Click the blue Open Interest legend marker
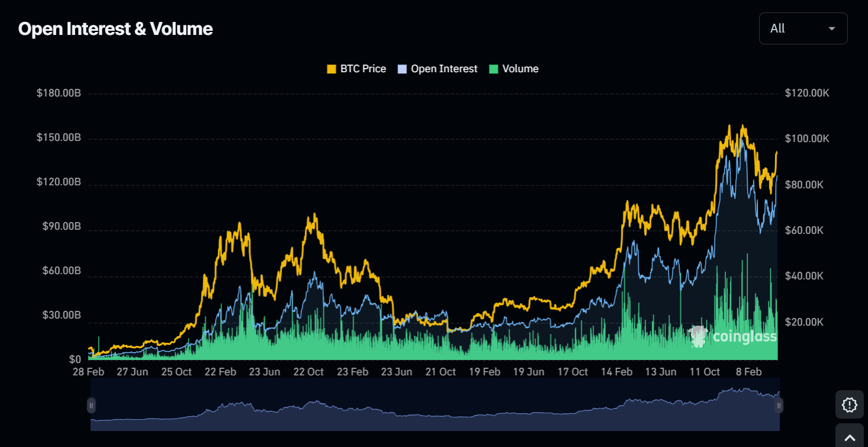This screenshot has height=447, width=868. tap(402, 69)
